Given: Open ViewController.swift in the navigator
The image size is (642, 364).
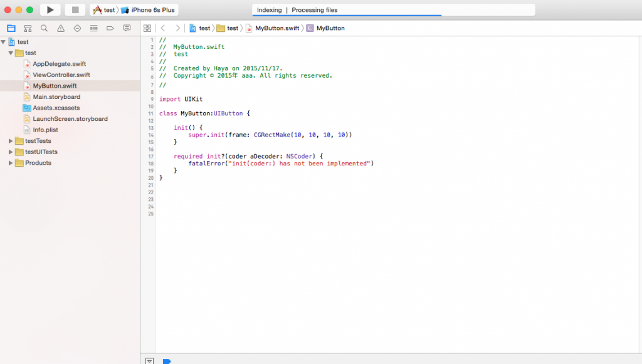Looking at the screenshot, I should point(61,75).
